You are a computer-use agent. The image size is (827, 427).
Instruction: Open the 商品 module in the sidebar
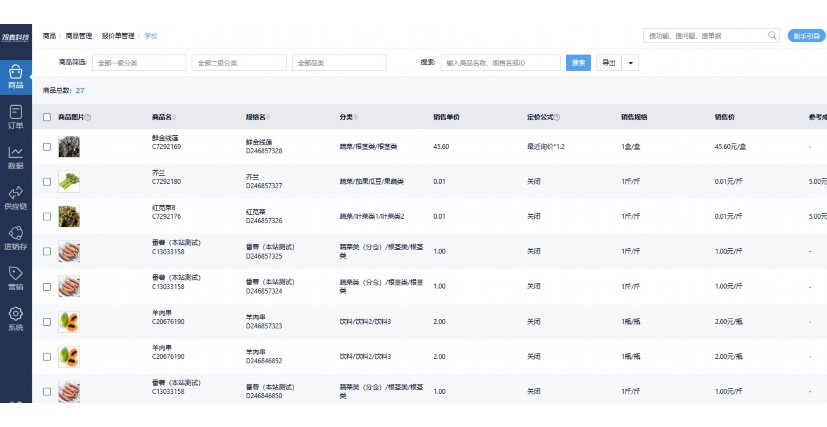point(15,76)
